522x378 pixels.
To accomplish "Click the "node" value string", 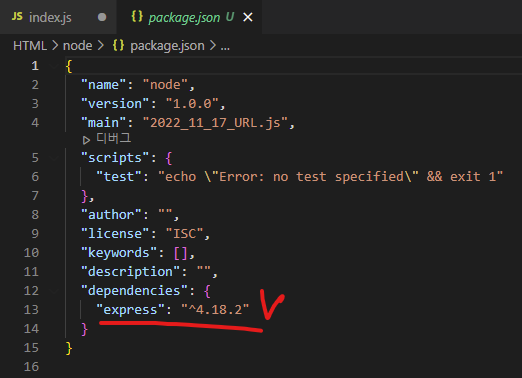I will pyautogui.click(x=165, y=85).
